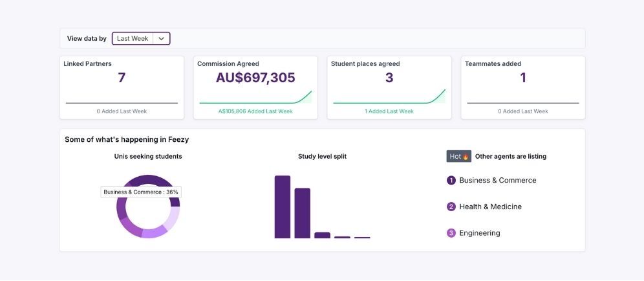Click the third study level bar
The image size is (644, 281).
[322, 235]
